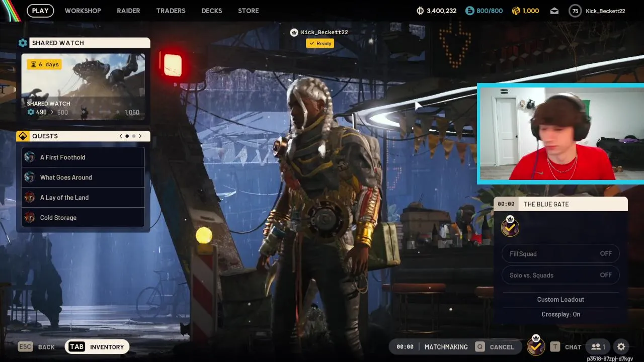
Task: Visit the STORE tab
Action: 249,11
